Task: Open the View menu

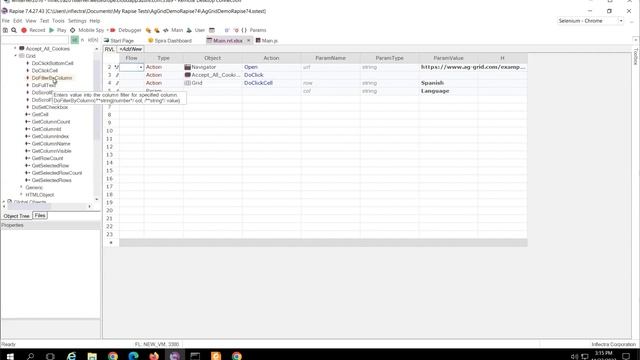Action: coord(31,21)
